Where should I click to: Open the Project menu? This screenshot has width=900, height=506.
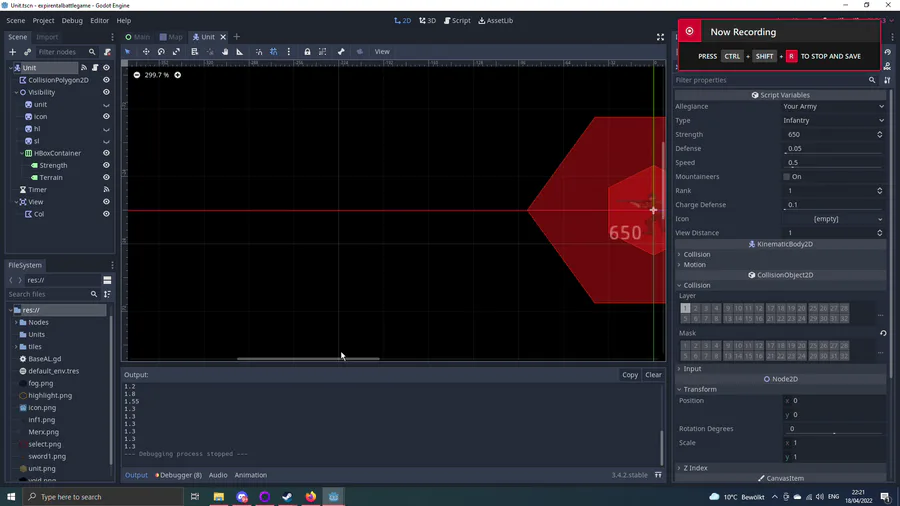43,21
